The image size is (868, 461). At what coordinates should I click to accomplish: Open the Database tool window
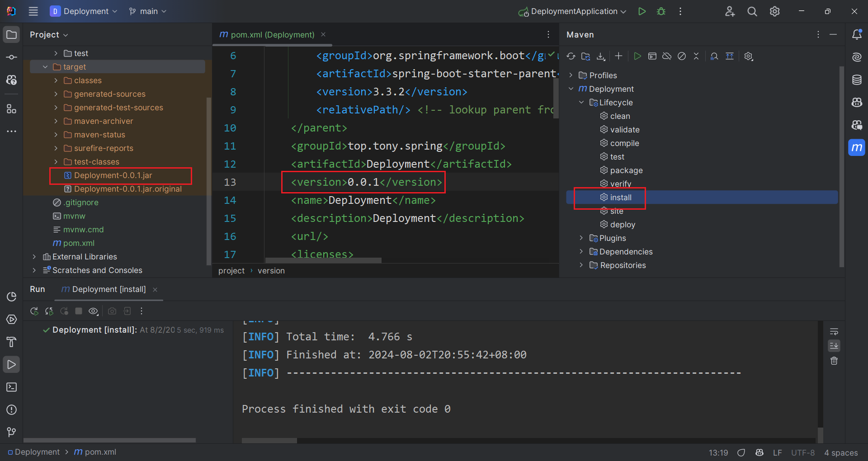857,80
